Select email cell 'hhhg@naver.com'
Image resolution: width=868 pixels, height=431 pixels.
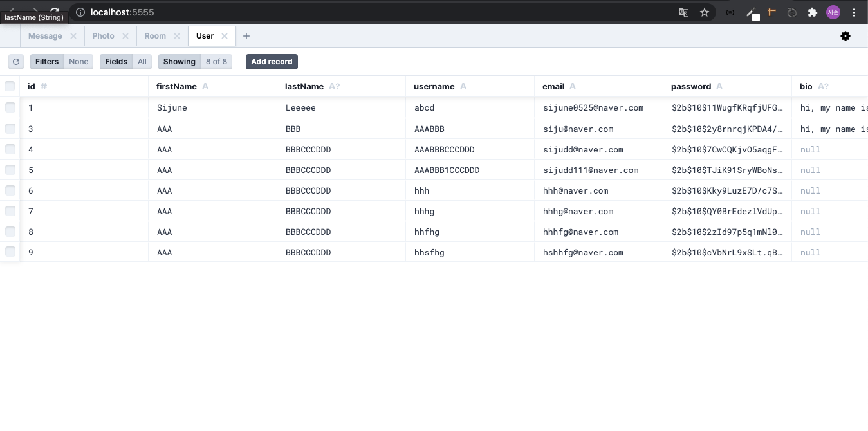point(599,211)
